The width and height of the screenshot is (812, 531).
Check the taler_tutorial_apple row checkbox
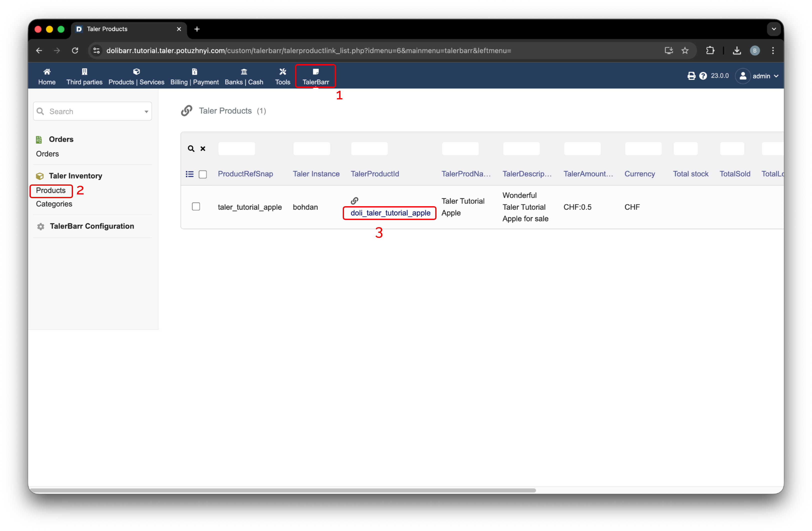(x=196, y=207)
